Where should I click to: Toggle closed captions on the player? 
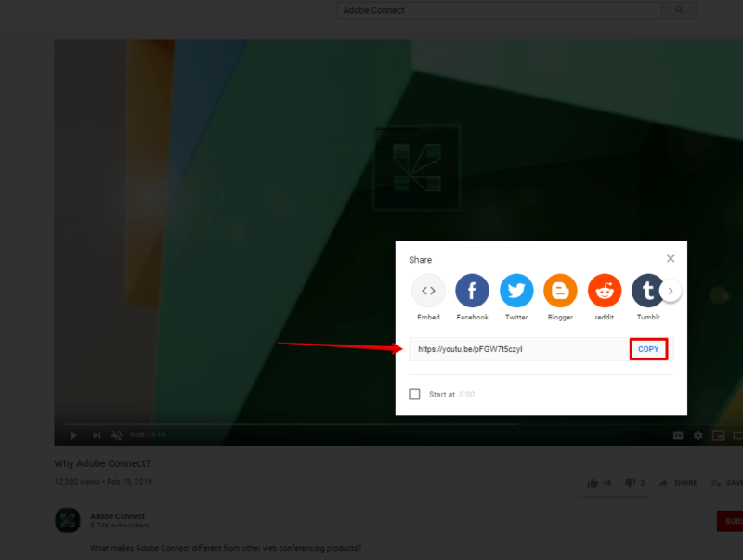click(678, 436)
